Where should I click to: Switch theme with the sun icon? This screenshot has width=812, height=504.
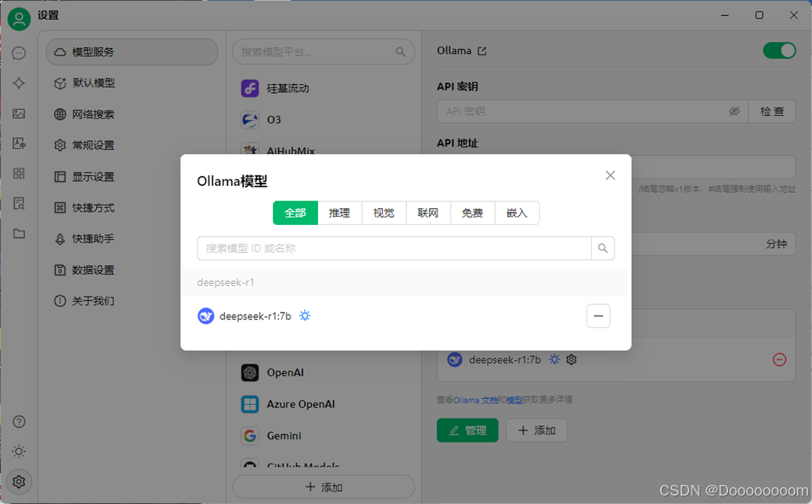(x=18, y=451)
